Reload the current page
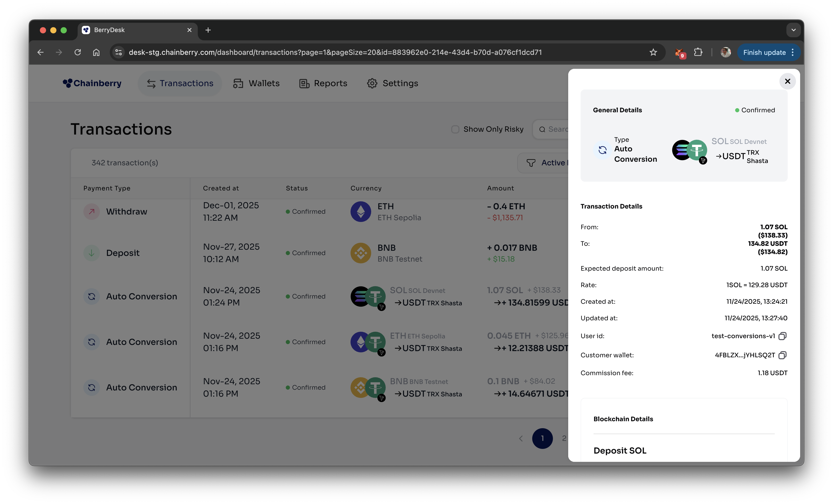Viewport: 833px width, 504px height. (x=78, y=52)
